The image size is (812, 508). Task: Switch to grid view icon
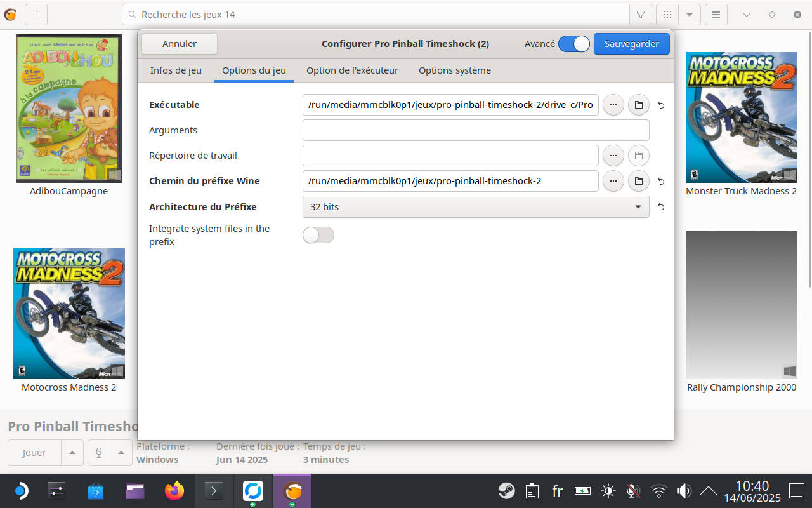click(667, 14)
